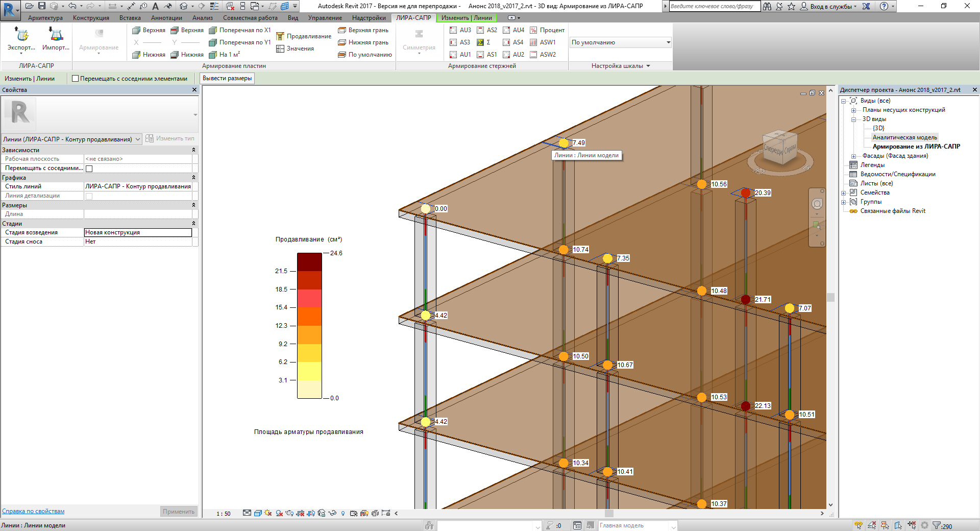This screenshot has height=531, width=980.
Task: Click the dark red top legend swatch
Action: 309,261
